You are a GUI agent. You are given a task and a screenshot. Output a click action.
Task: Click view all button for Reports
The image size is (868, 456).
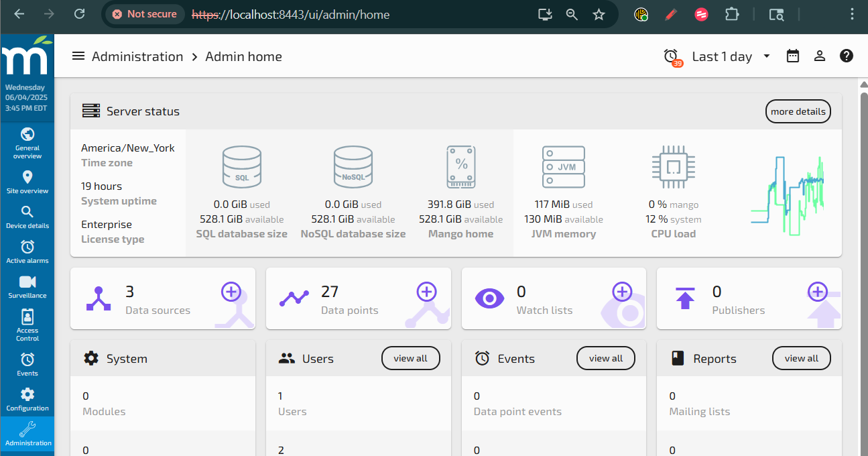pyautogui.click(x=801, y=359)
